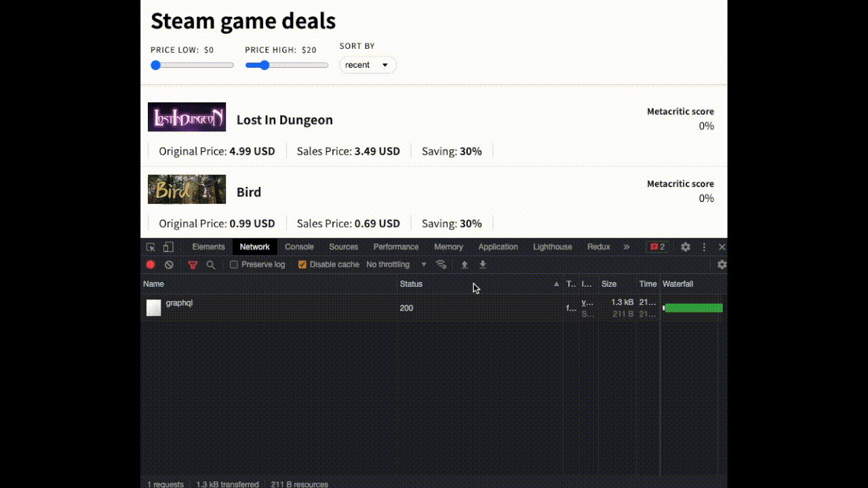This screenshot has width=868, height=488.
Task: Switch to the Redux tab
Action: [598, 247]
